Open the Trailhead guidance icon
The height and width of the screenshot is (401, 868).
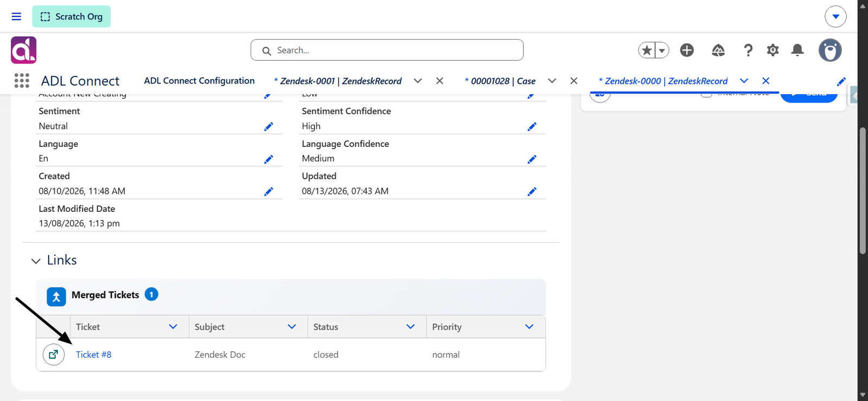coord(718,50)
